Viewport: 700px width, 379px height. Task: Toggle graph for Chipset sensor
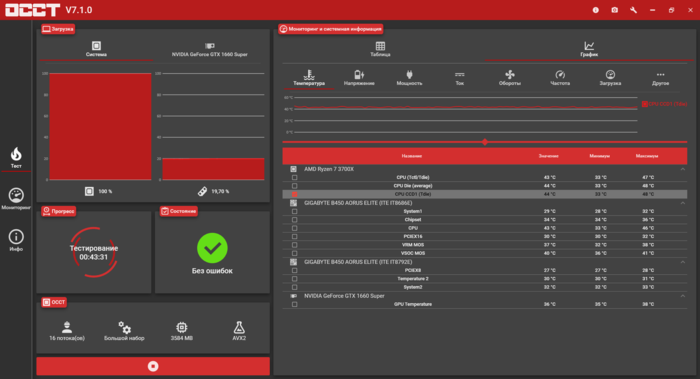[x=294, y=220]
